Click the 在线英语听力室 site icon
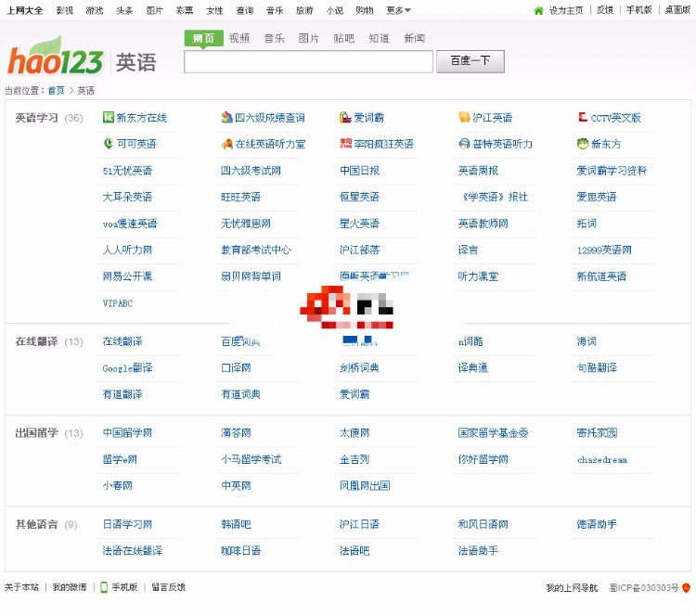This screenshot has height=616, width=696. [x=226, y=144]
